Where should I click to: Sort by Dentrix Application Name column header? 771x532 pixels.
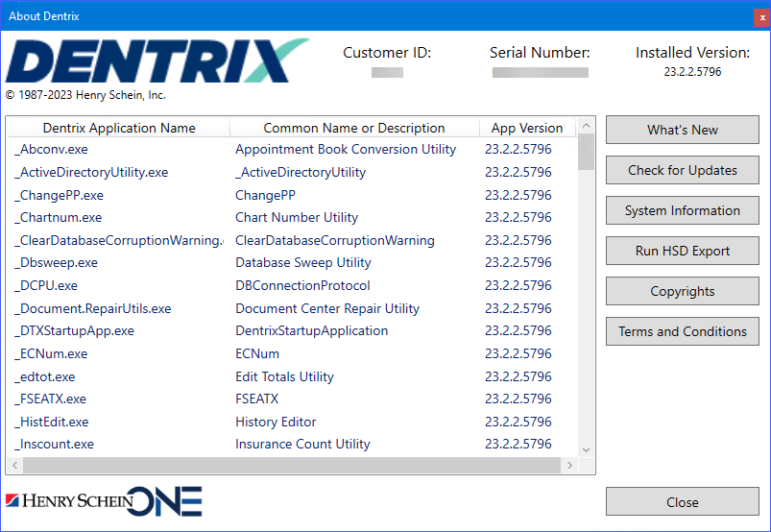tap(119, 128)
